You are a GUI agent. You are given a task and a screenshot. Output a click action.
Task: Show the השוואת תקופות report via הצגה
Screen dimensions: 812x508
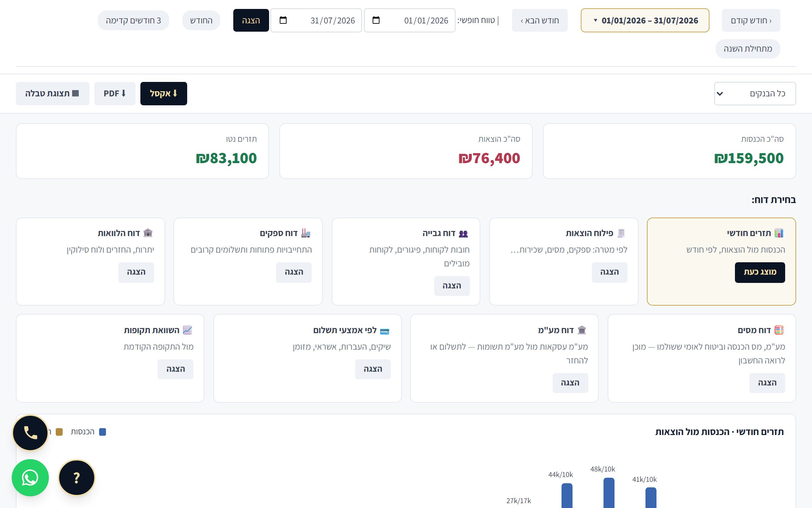(175, 369)
